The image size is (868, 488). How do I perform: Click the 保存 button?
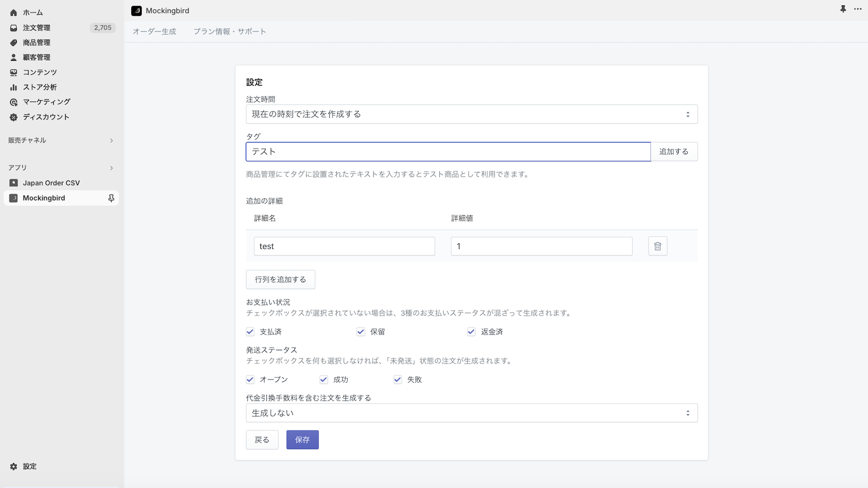click(x=302, y=440)
